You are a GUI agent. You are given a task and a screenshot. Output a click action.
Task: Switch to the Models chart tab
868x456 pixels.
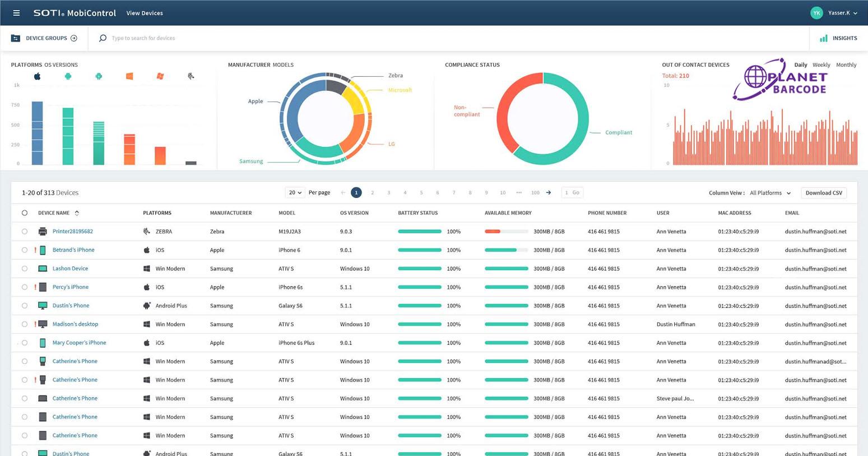[283, 65]
